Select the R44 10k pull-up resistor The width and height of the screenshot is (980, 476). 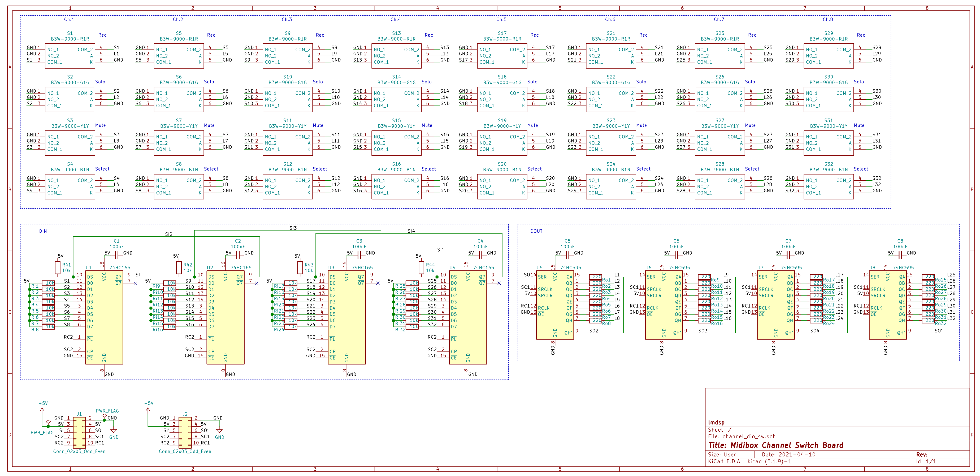[x=421, y=267]
